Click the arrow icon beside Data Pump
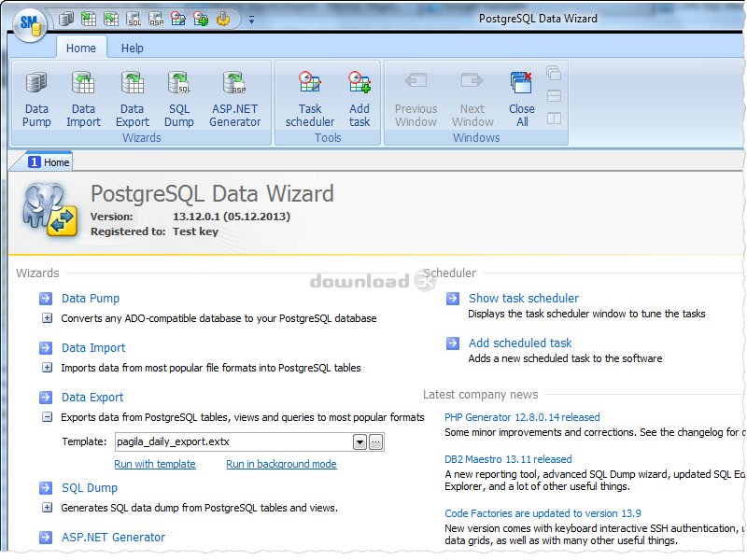 tap(46, 299)
